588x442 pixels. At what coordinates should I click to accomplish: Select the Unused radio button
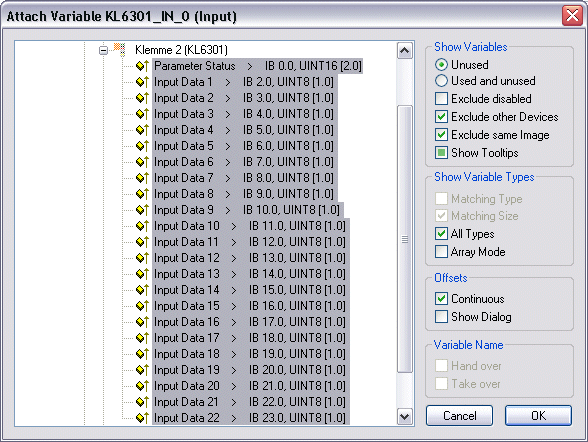click(441, 64)
